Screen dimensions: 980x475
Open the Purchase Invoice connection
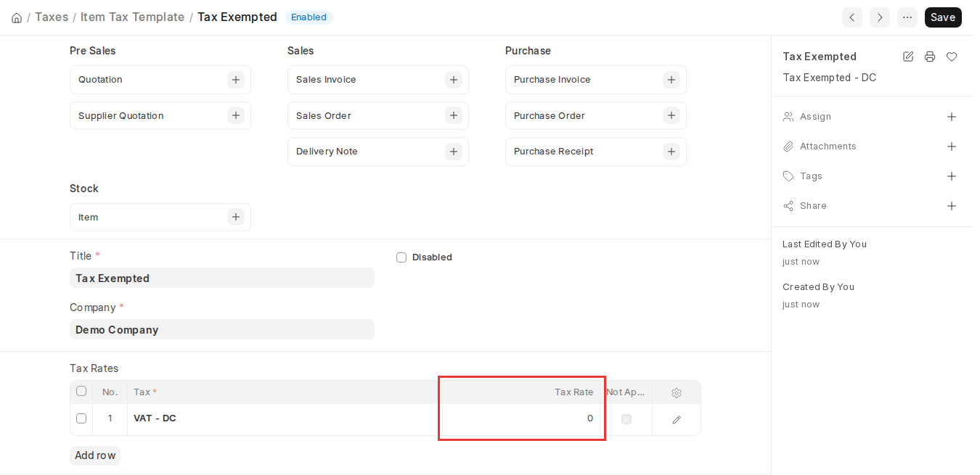(552, 80)
